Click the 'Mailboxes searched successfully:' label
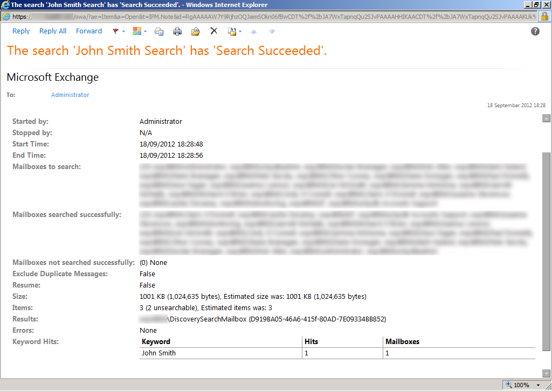Viewport: 552px width, 392px height. [67, 214]
